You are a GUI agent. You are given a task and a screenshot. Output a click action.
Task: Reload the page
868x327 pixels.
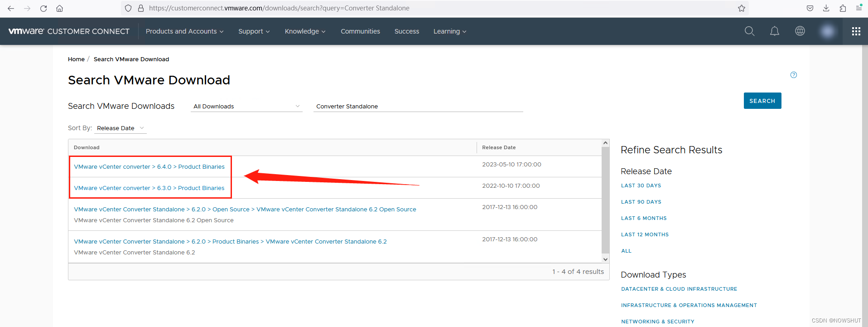(43, 8)
